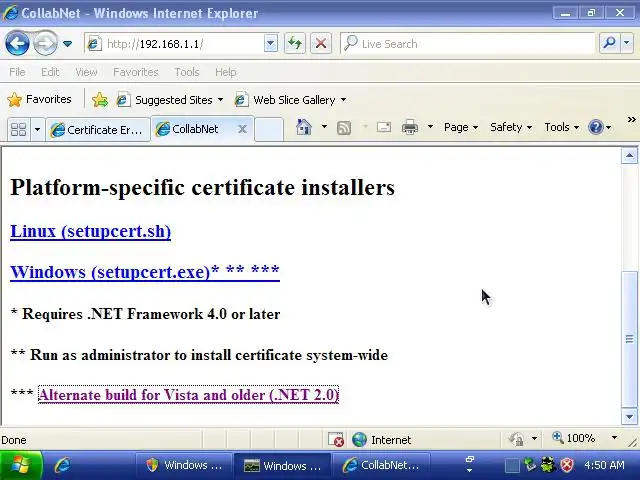The height and width of the screenshot is (480, 640).
Task: Launch Internet Explorer from quick launch
Action: 62,465
